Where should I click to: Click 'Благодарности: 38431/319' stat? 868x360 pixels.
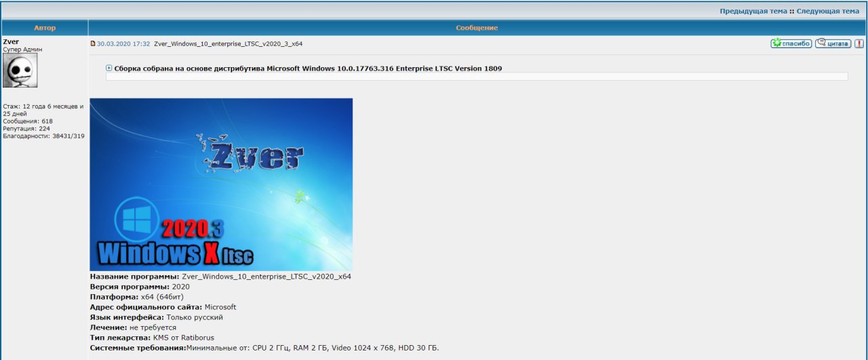point(43,136)
